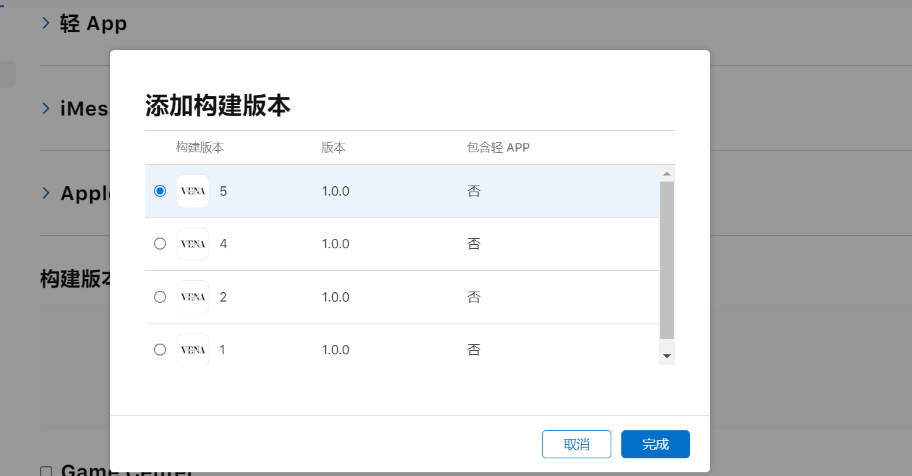
Task: Click the 完成 done button
Action: (656, 444)
